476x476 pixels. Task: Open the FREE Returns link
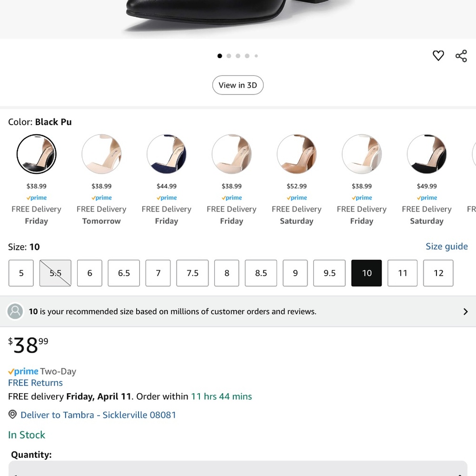tap(35, 383)
